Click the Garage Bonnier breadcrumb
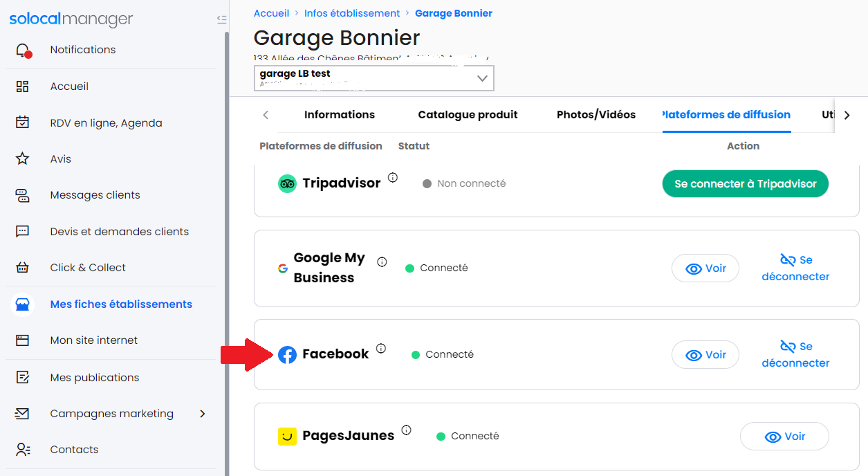The image size is (868, 476). [454, 13]
